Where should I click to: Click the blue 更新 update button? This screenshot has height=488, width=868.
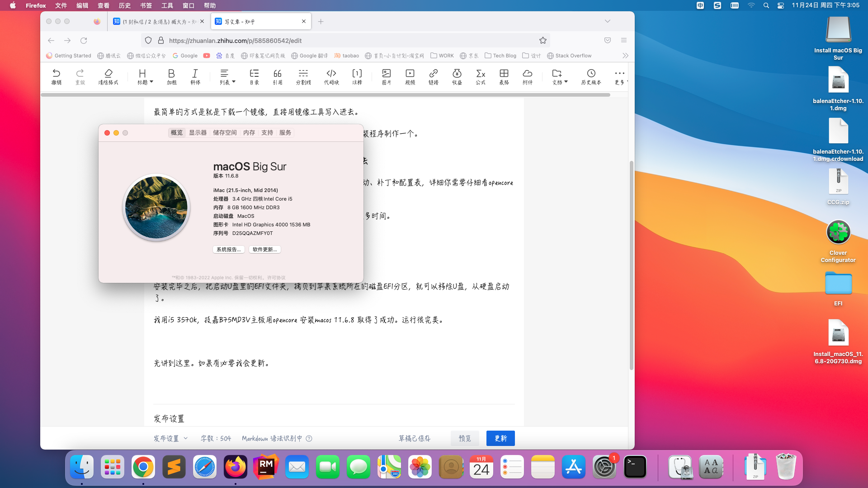[500, 438]
